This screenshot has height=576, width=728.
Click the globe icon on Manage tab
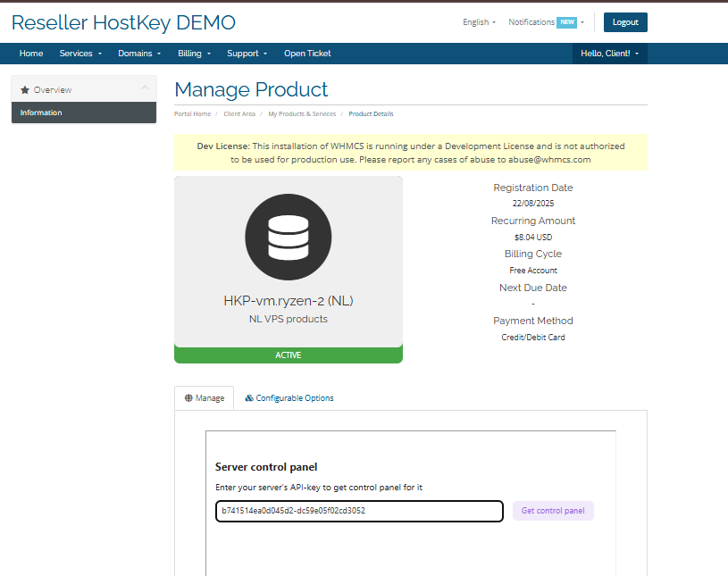pyautogui.click(x=188, y=398)
